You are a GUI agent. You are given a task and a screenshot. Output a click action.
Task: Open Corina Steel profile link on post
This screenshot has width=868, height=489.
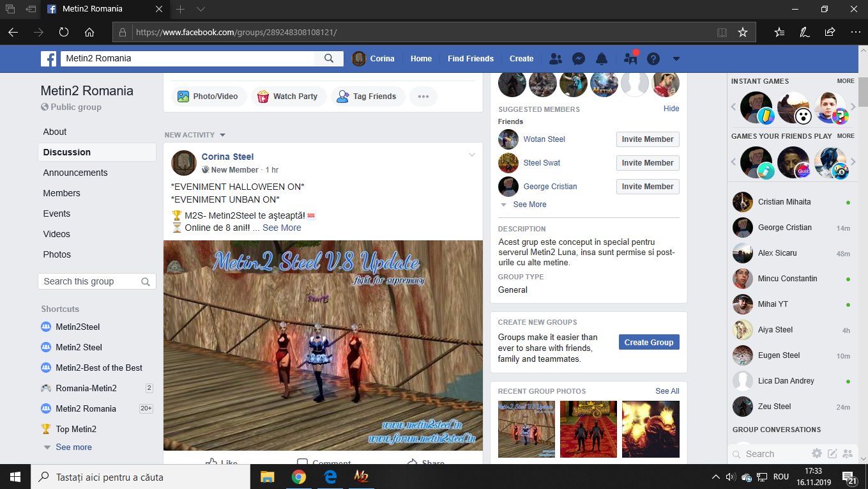pos(227,157)
